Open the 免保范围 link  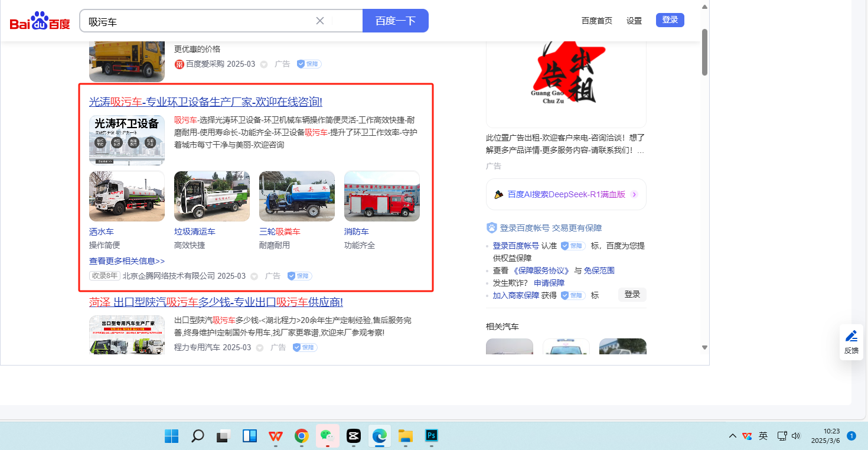click(599, 270)
